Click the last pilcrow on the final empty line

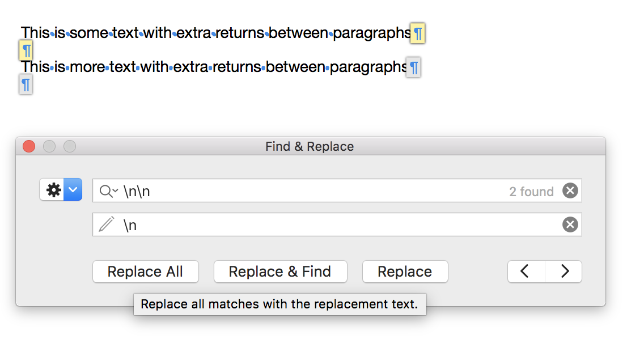tap(26, 85)
